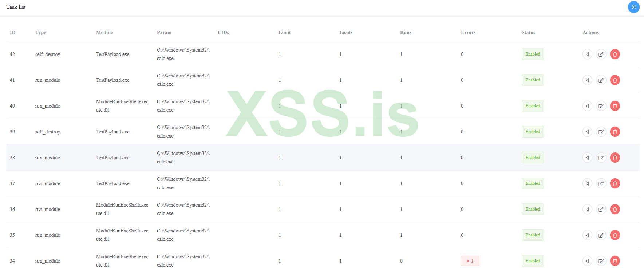Select 'ModuleRunExeShellexecute.dll' in task 40's row
The width and height of the screenshot is (644, 271).
(122, 106)
